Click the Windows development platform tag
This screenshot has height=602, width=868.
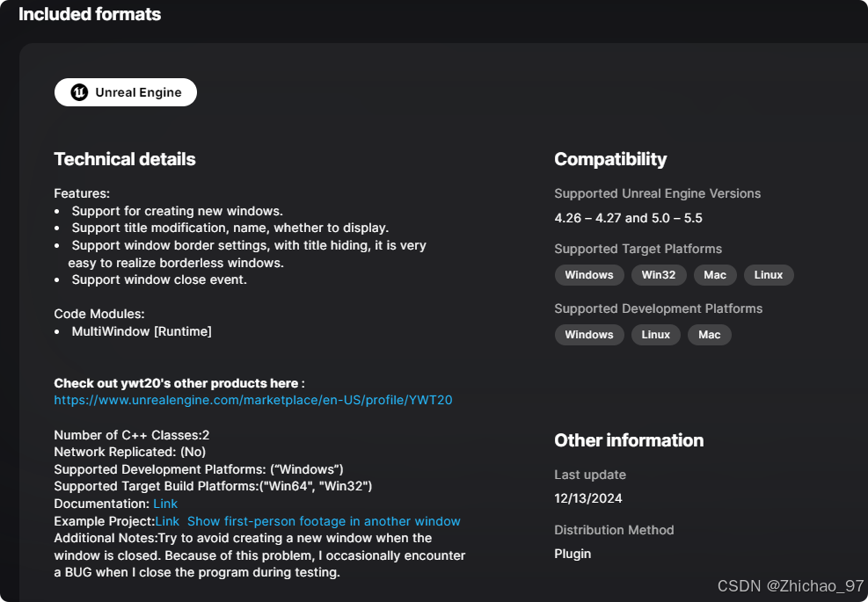pyautogui.click(x=589, y=335)
